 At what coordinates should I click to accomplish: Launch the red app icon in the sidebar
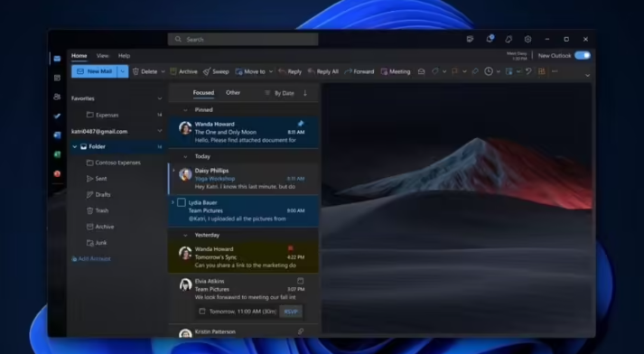pyautogui.click(x=57, y=173)
